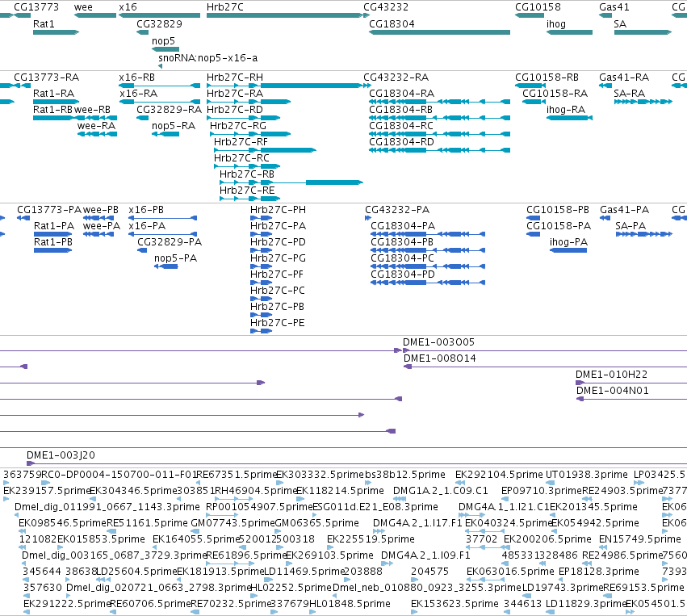Viewport: 687px width, 616px height.
Task: Select the Rat1 gene arrow
Action: (x=56, y=32)
